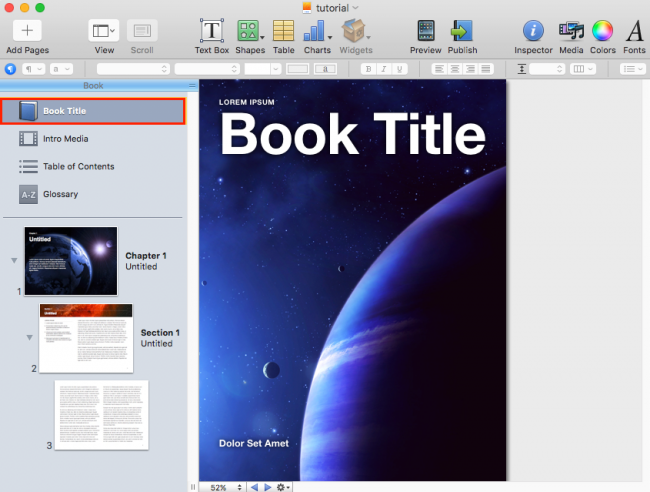This screenshot has width=650, height=492.
Task: Open the font family selector
Action: click(x=133, y=69)
